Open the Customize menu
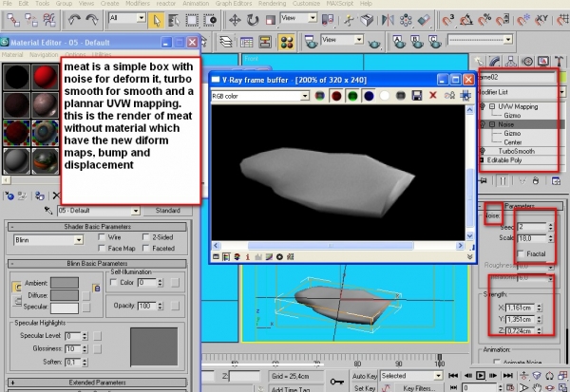 click(307, 4)
